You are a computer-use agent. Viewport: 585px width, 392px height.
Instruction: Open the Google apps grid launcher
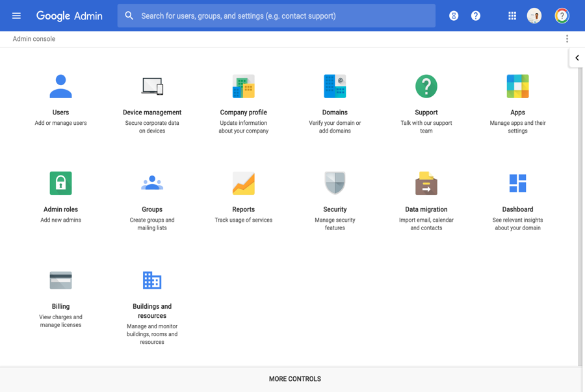tap(512, 16)
